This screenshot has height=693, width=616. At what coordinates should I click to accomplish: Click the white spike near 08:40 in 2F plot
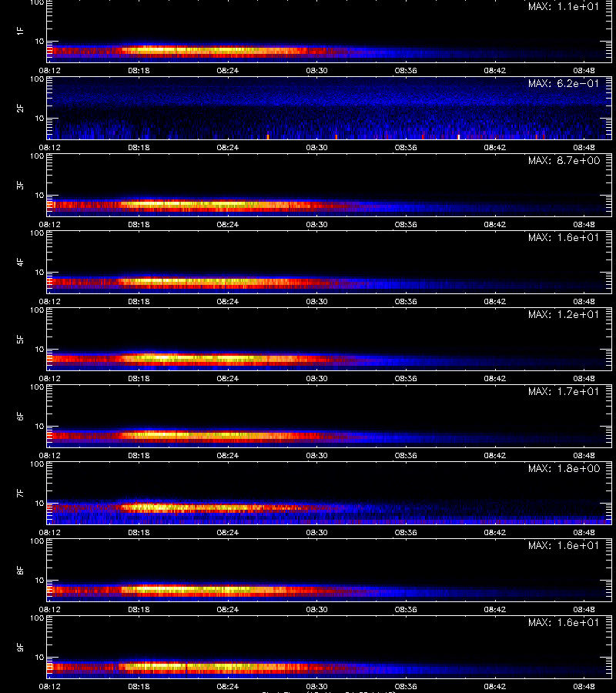(458, 136)
